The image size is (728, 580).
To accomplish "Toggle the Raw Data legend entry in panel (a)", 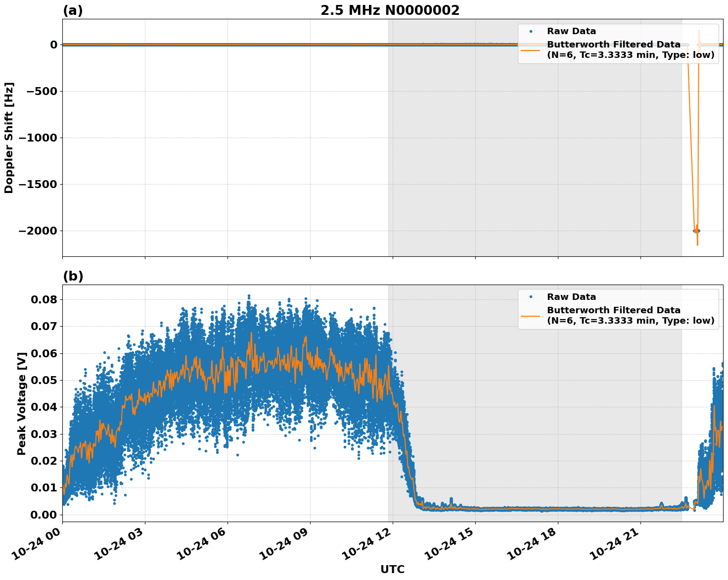I will pyautogui.click(x=571, y=31).
